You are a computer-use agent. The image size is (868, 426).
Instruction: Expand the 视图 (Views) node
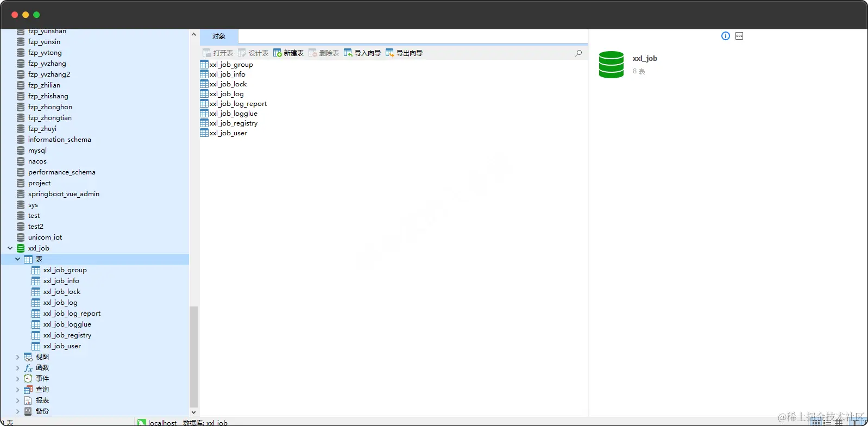(17, 357)
